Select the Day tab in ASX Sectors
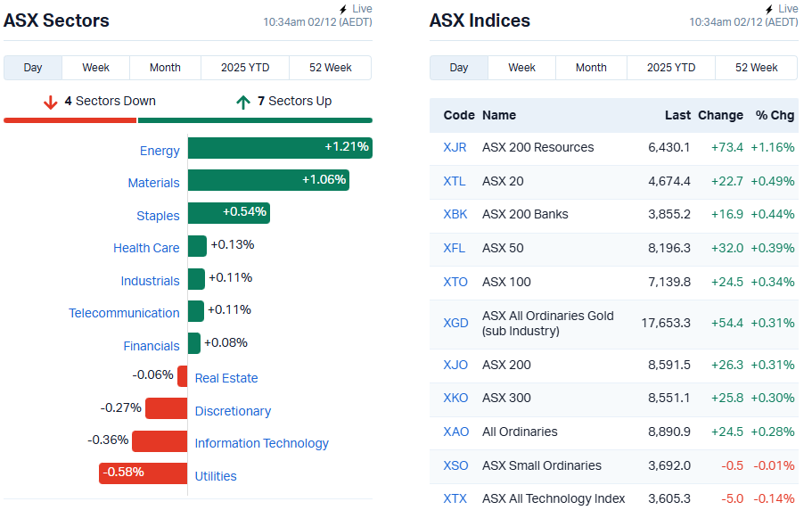812x510 pixels. pos(33,68)
